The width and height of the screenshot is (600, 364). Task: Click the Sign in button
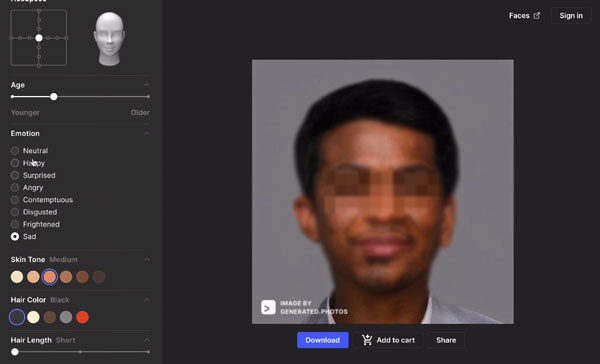coord(571,16)
